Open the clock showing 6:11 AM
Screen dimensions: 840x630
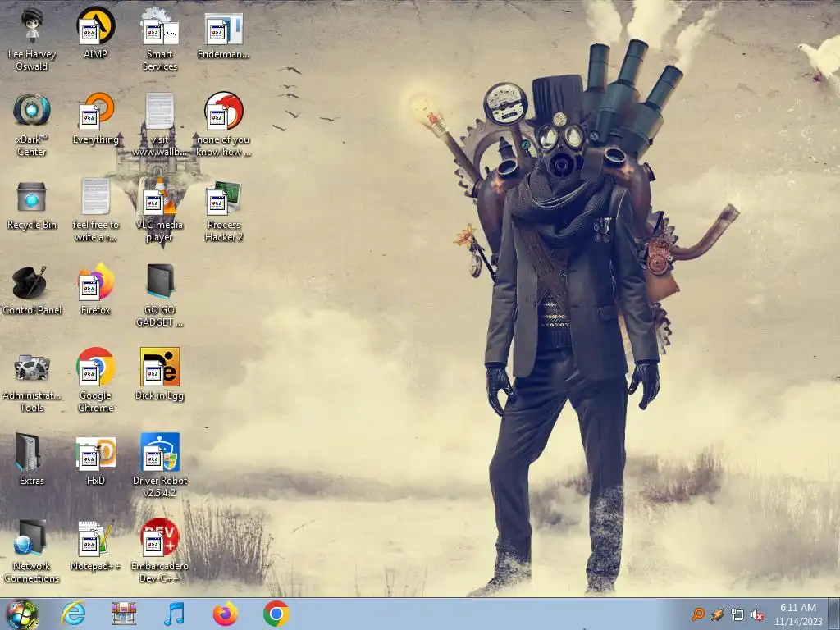tap(798, 614)
